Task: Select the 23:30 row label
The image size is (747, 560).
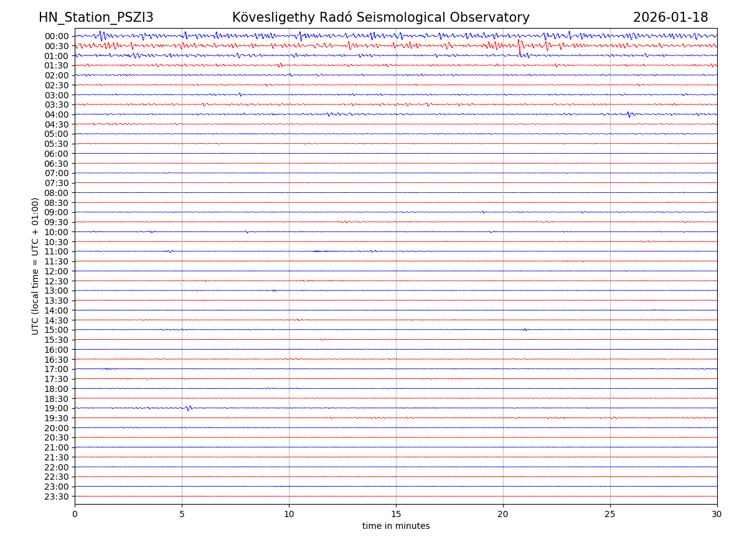Action: [x=57, y=497]
